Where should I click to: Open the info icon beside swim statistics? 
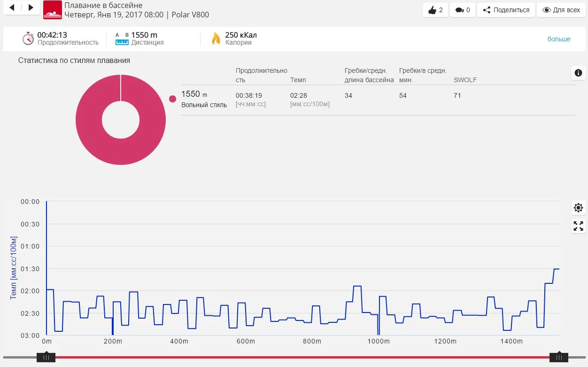578,73
